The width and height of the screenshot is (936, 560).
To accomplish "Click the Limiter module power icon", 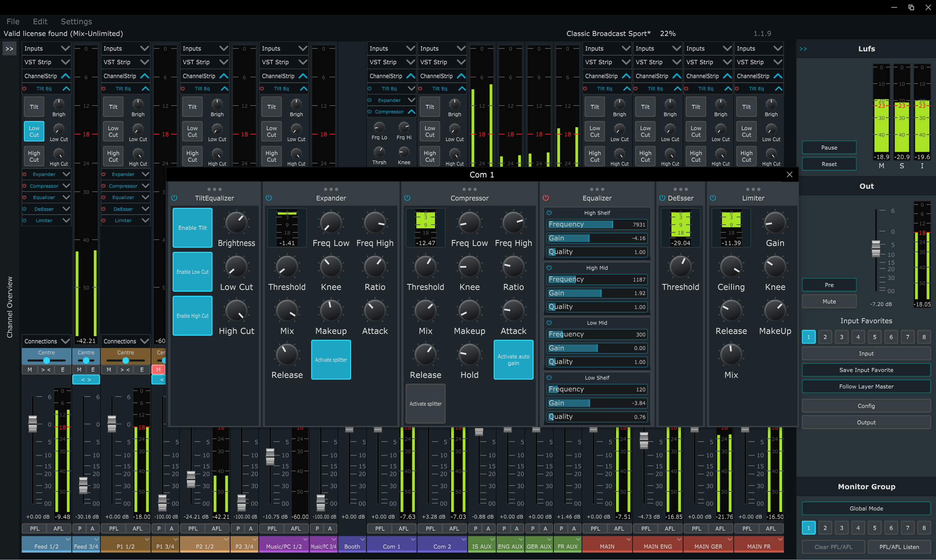I will pyautogui.click(x=712, y=198).
